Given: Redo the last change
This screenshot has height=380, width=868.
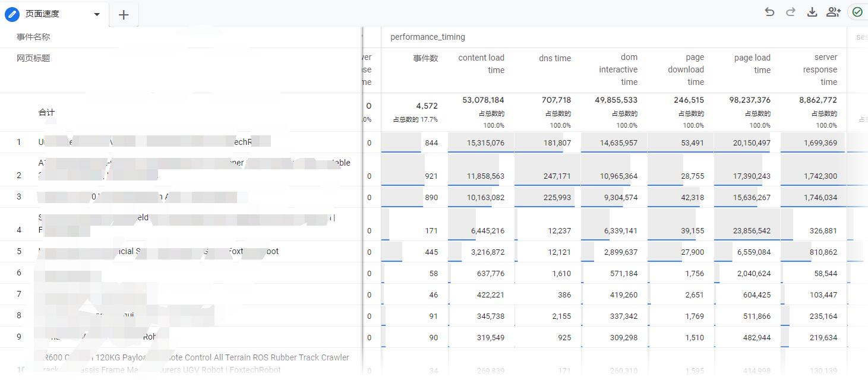Looking at the screenshot, I should coord(790,11).
